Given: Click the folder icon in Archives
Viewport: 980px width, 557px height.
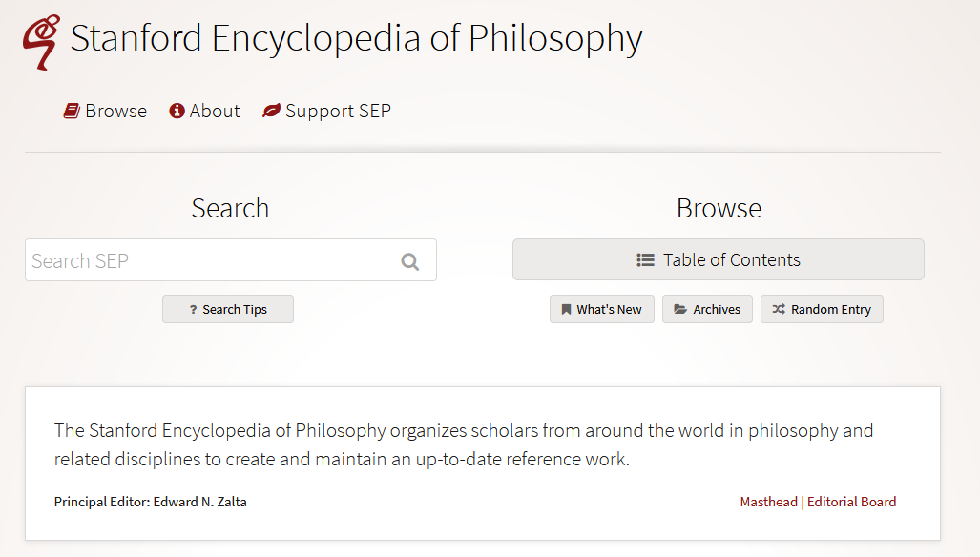Looking at the screenshot, I should pos(680,309).
